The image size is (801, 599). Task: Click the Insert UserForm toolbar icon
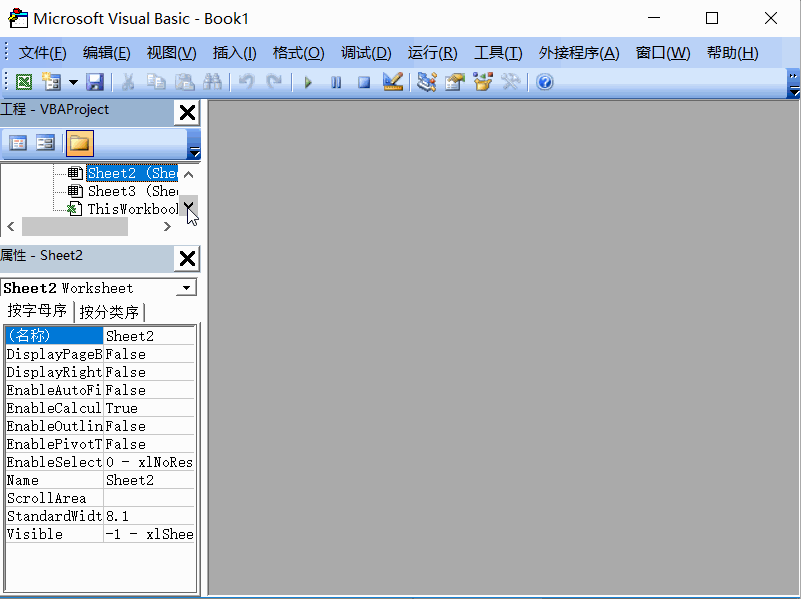click(x=51, y=82)
